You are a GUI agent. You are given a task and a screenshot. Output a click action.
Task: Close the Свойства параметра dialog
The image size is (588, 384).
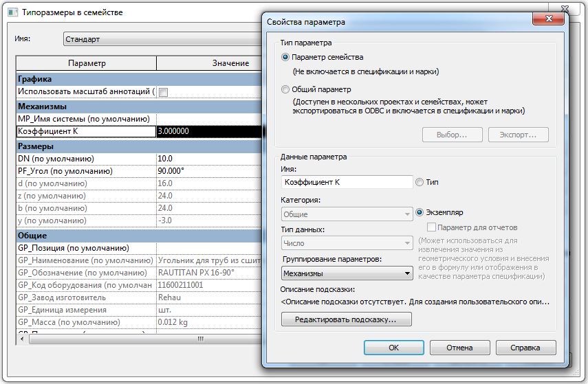[548, 19]
